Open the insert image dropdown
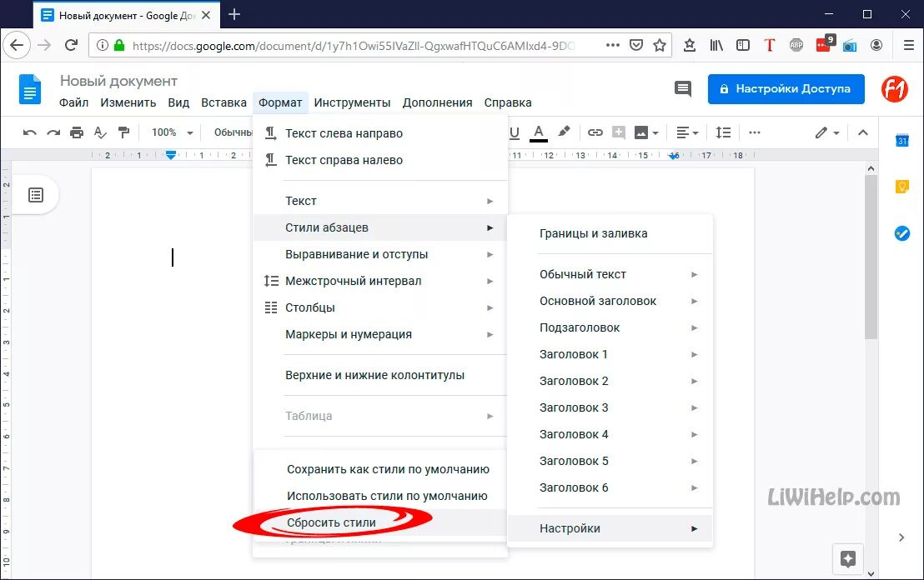This screenshot has height=580, width=924. click(646, 132)
